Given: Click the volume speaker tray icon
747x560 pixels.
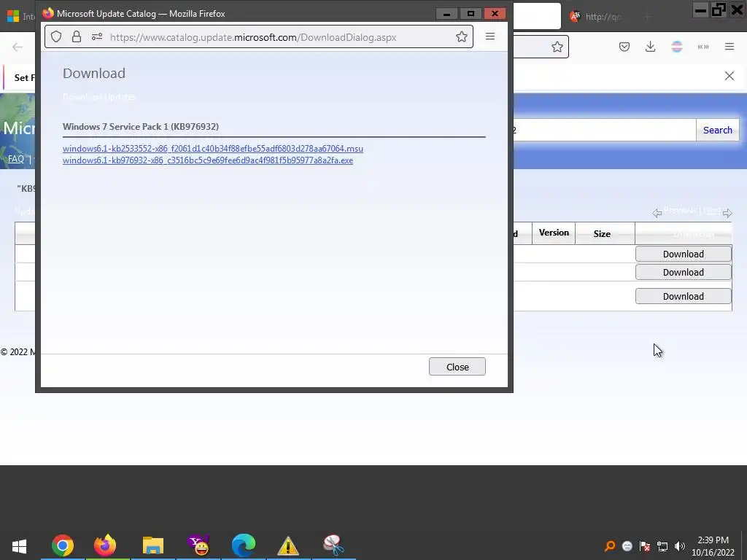Looking at the screenshot, I should coord(679,546).
